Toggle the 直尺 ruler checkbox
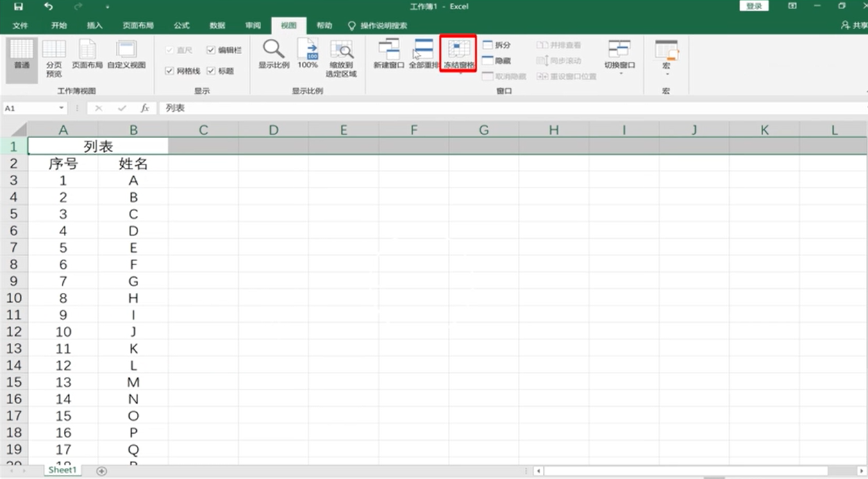Screen dimensions: 868x479 tap(169, 50)
